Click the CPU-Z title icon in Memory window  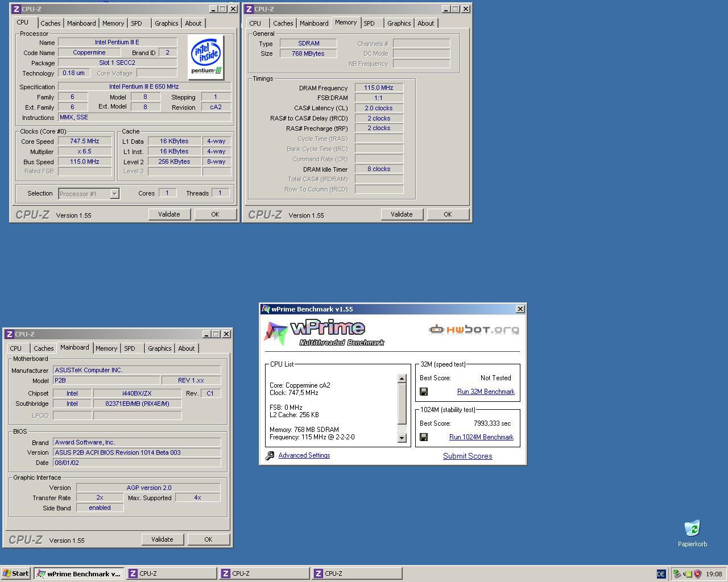(249, 9)
